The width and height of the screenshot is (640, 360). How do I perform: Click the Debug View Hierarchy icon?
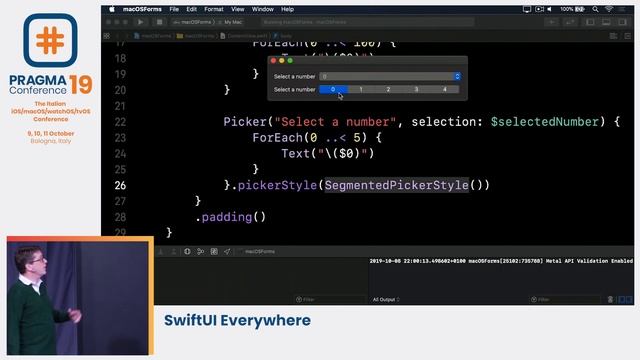[x=187, y=251]
